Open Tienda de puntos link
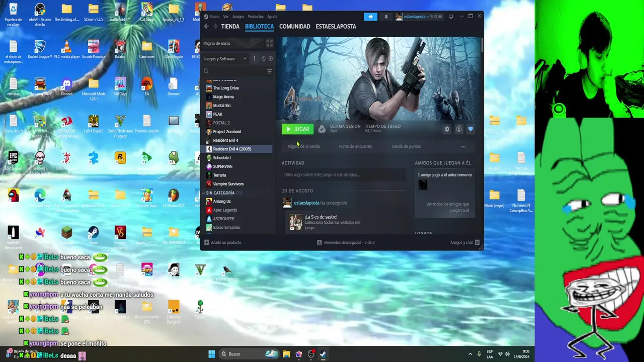This screenshot has height=362, width=644. (x=406, y=146)
